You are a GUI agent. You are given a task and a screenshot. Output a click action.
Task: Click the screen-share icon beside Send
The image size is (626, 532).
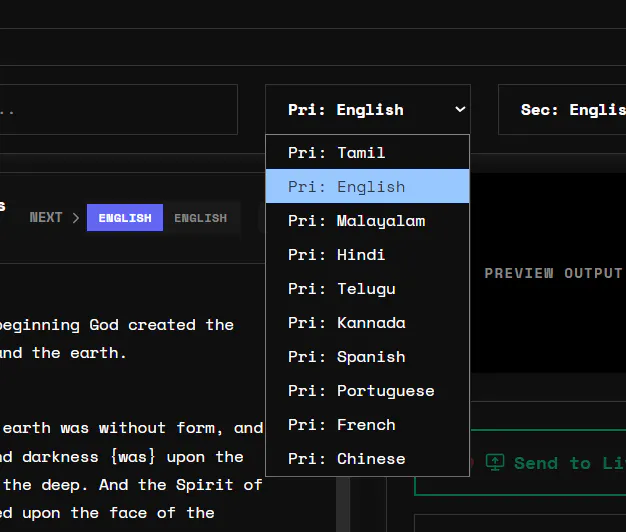click(x=495, y=462)
